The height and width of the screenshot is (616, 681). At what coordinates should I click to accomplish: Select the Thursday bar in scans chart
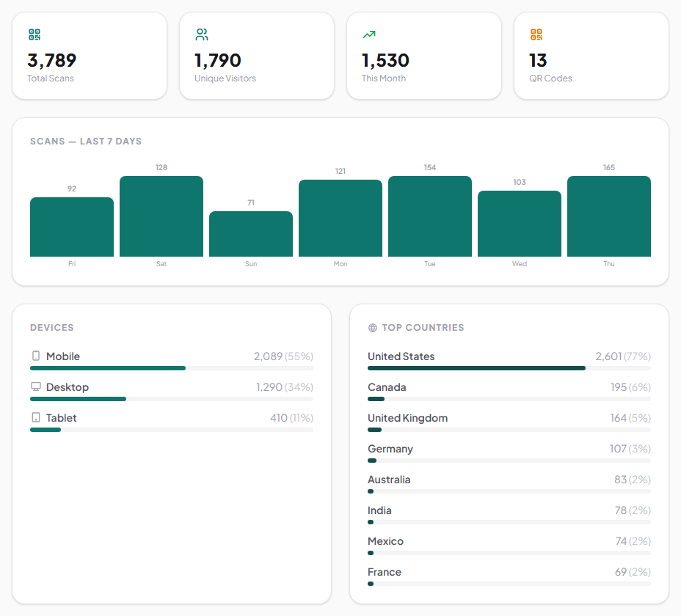(x=609, y=216)
